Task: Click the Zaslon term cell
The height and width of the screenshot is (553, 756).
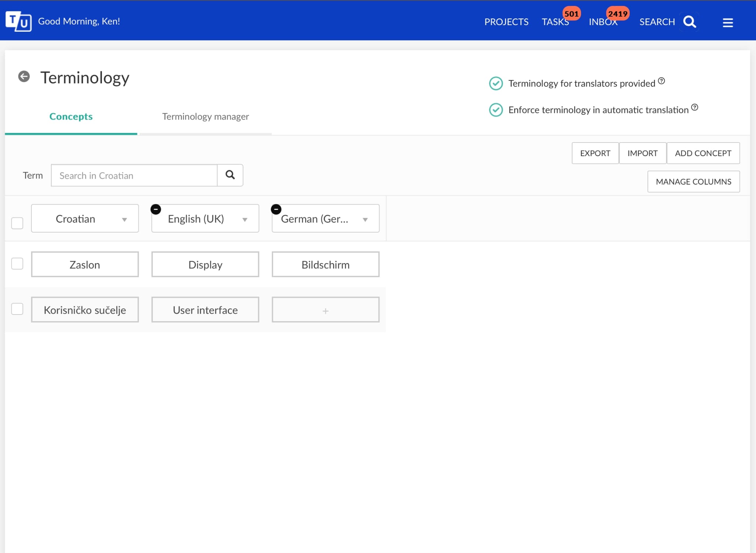Action: (x=85, y=264)
